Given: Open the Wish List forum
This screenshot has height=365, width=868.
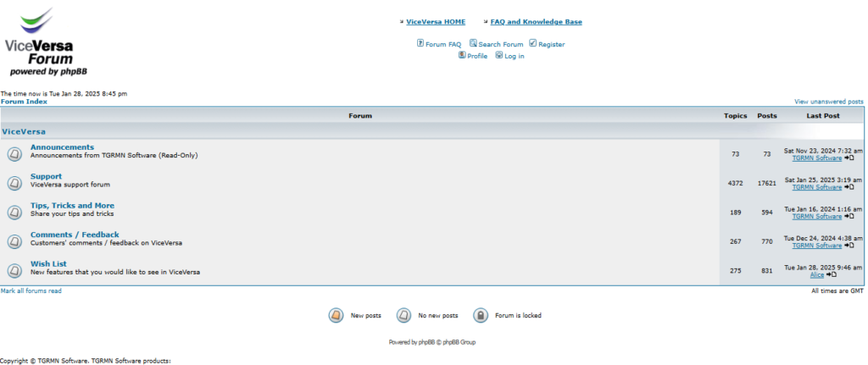Looking at the screenshot, I should tap(48, 263).
